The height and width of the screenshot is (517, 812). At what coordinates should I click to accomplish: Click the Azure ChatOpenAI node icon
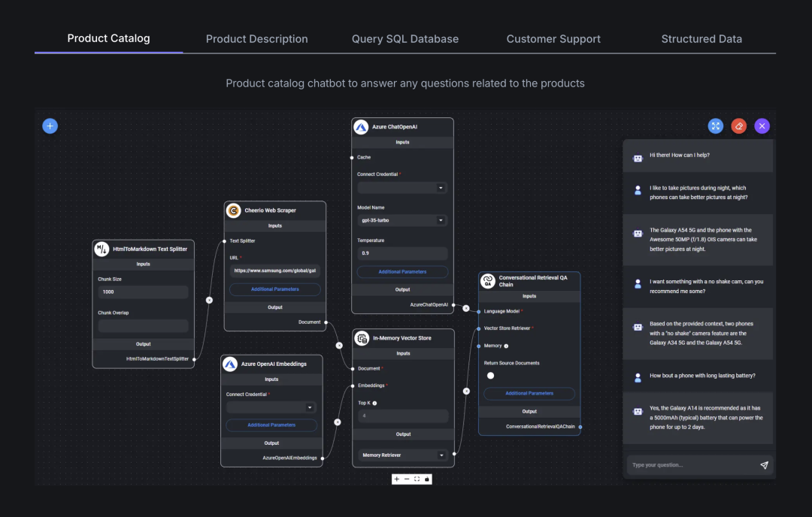(x=361, y=127)
